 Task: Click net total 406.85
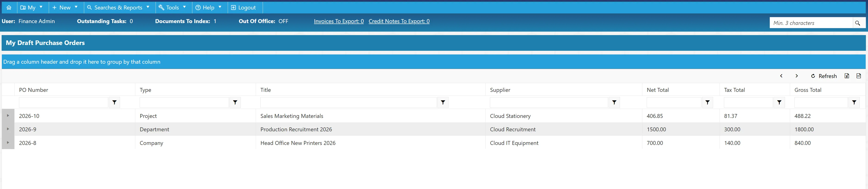pyautogui.click(x=655, y=116)
